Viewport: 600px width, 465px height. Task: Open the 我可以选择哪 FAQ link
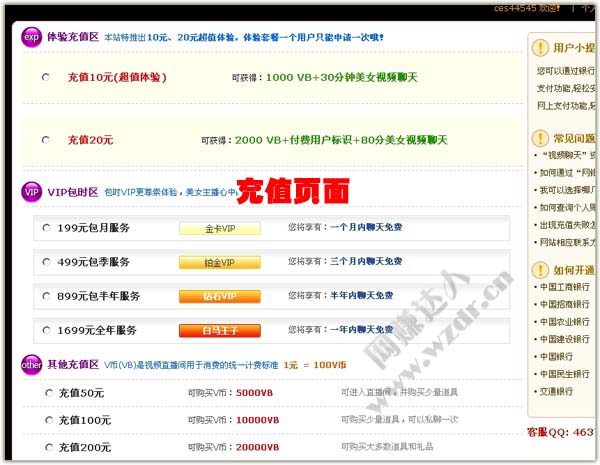pos(567,190)
